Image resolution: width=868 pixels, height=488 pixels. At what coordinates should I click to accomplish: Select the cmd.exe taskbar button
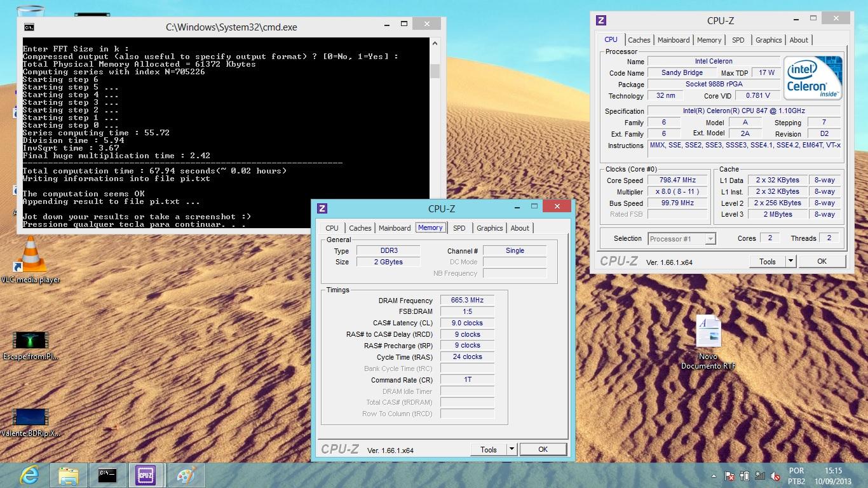(x=107, y=475)
